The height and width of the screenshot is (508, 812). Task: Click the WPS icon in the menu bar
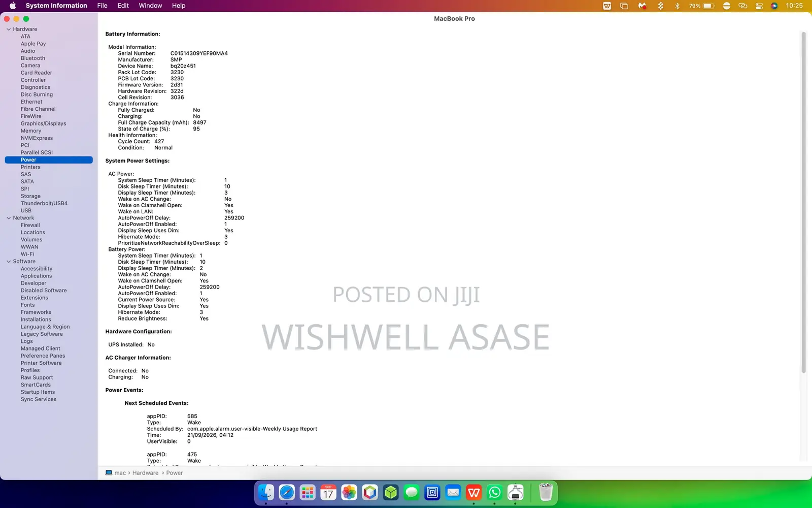coord(607,6)
